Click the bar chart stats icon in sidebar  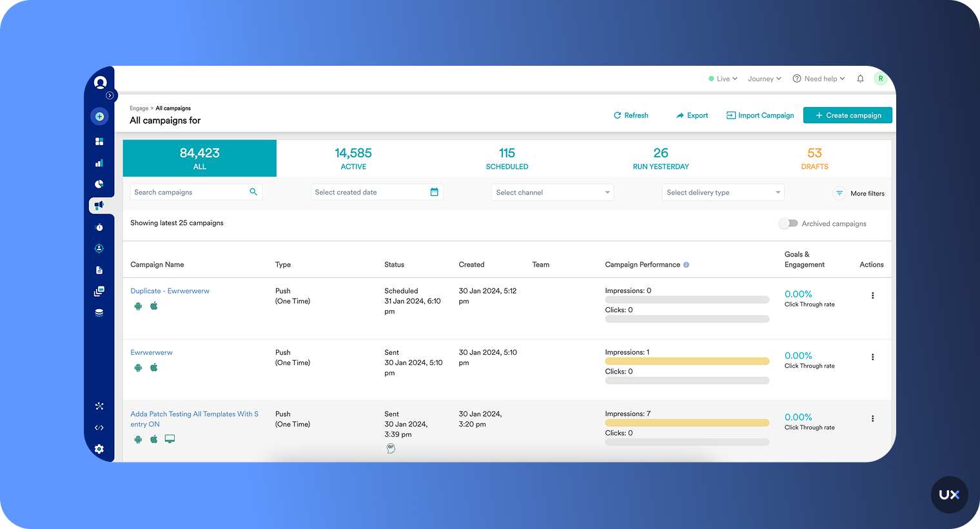[99, 163]
